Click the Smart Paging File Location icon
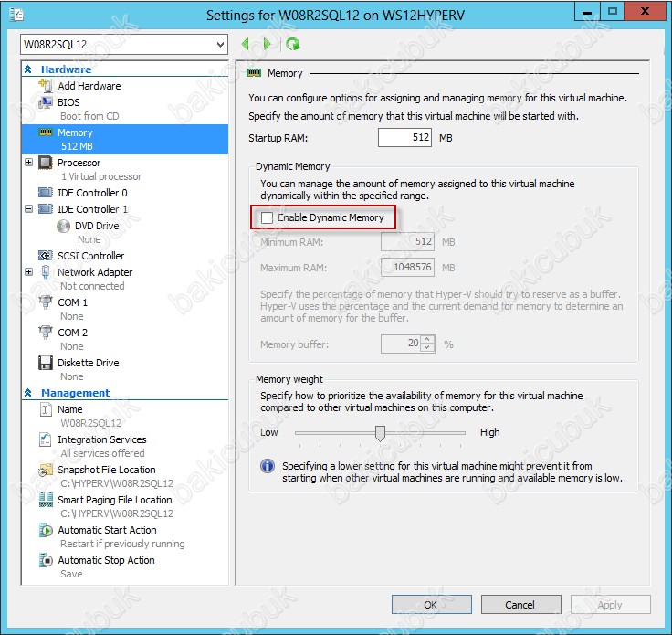 click(46, 500)
